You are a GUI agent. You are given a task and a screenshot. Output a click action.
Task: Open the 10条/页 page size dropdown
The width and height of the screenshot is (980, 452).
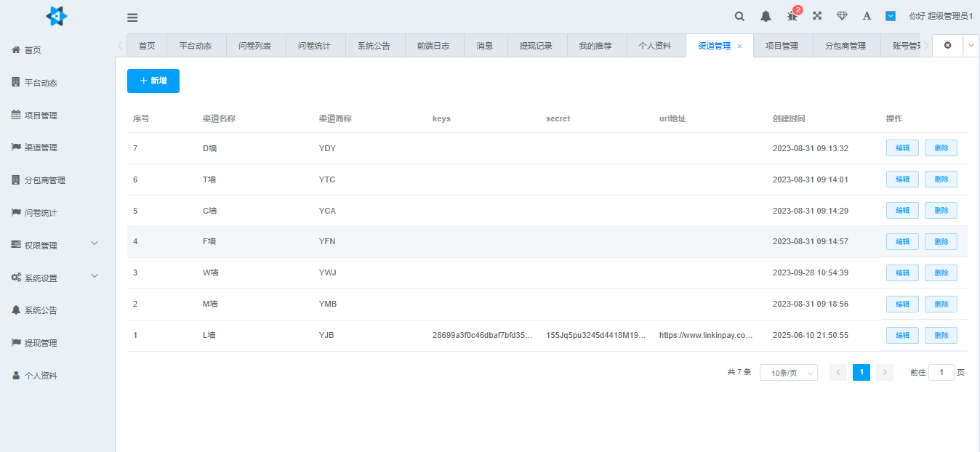coord(788,372)
